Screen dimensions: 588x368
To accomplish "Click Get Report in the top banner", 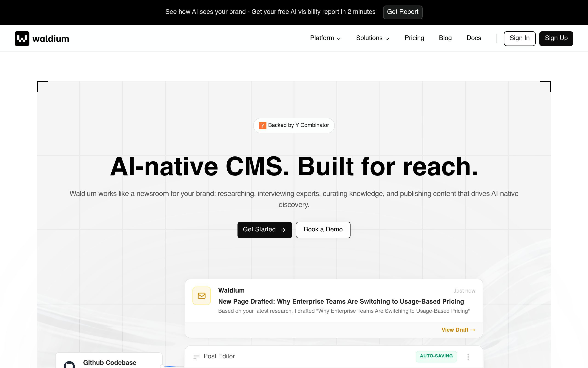I will pos(403,12).
